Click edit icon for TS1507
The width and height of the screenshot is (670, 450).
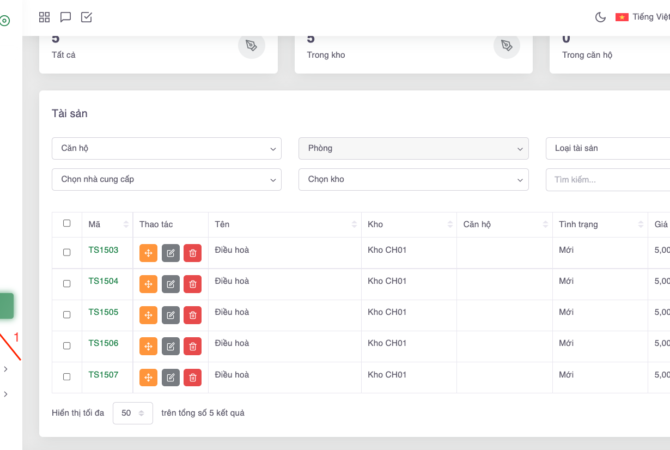pyautogui.click(x=170, y=377)
